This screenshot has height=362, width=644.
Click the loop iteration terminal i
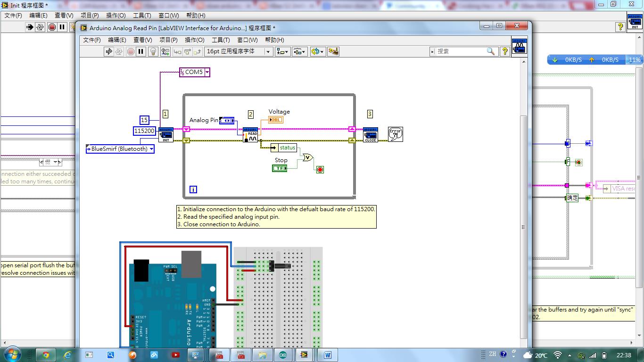click(x=193, y=189)
